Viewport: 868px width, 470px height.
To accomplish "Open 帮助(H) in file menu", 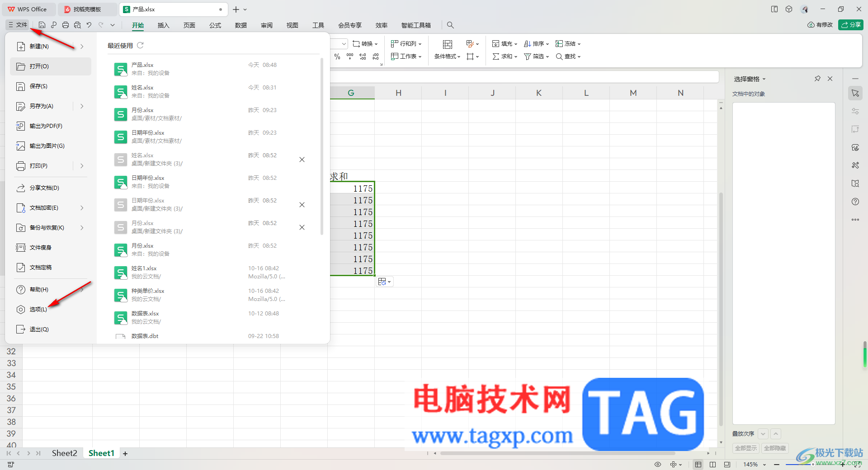I will (x=50, y=290).
